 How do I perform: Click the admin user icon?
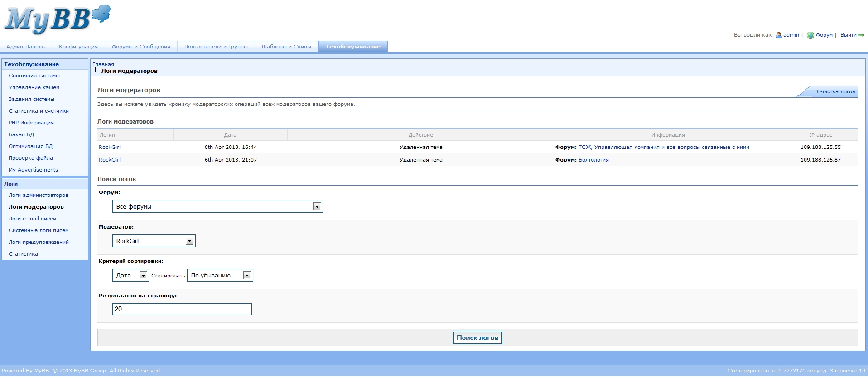coord(779,35)
